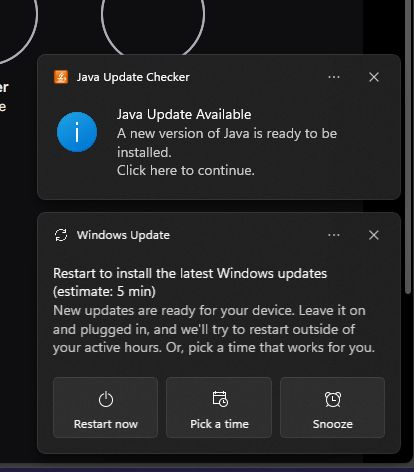Select the Pick a time button
Viewport: 414px width, 472px height.
219,407
